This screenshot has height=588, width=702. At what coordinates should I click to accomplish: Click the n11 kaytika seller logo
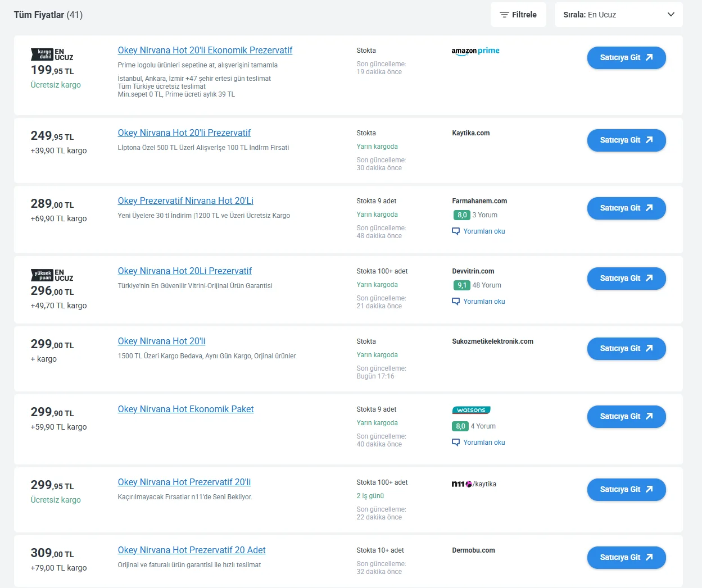[x=474, y=484]
